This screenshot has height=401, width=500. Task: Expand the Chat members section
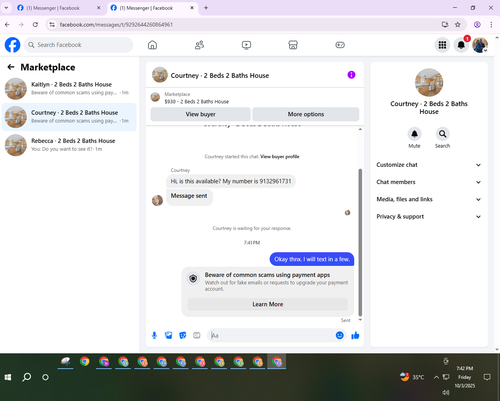coord(429,182)
